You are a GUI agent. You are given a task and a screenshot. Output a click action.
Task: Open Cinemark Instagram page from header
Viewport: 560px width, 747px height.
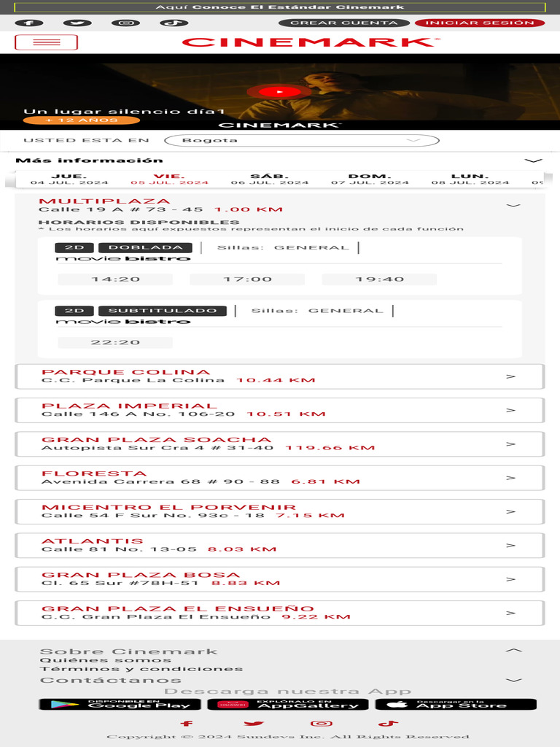[125, 23]
